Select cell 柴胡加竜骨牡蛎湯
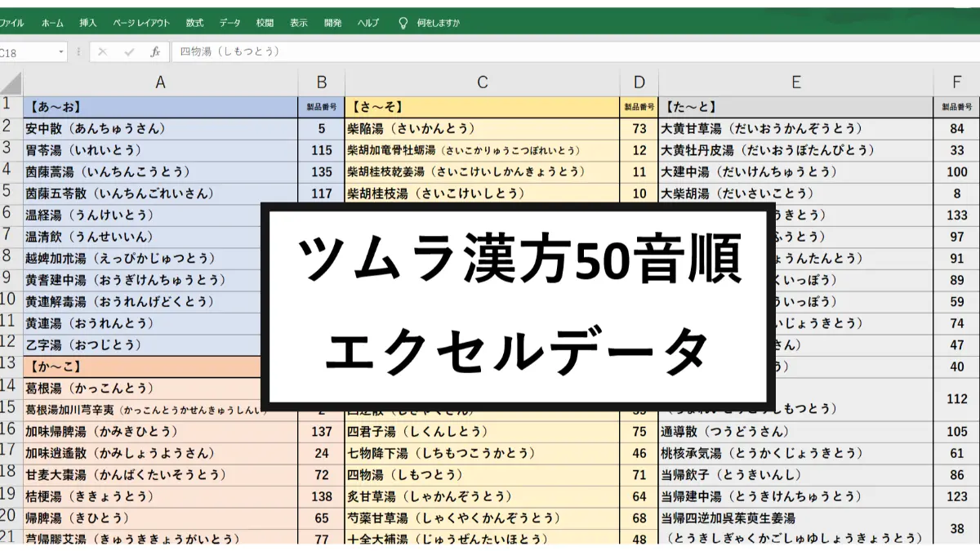The width and height of the screenshot is (980, 551). (483, 150)
